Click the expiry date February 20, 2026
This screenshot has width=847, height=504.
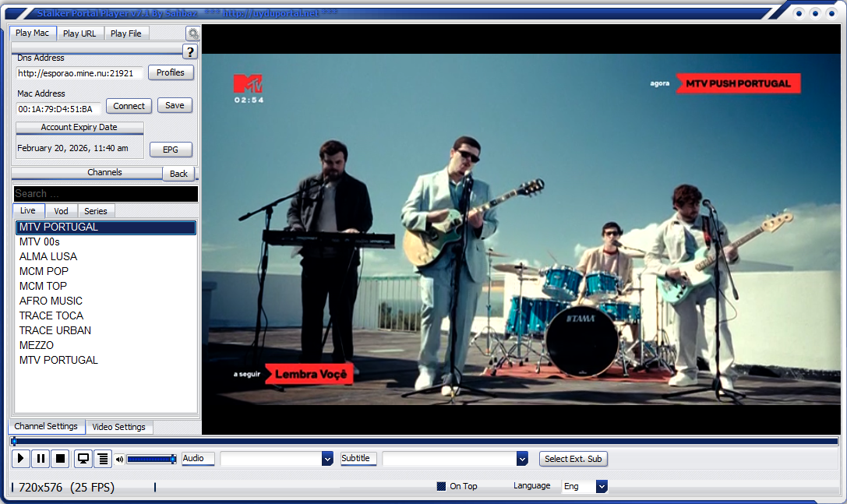coord(73,148)
